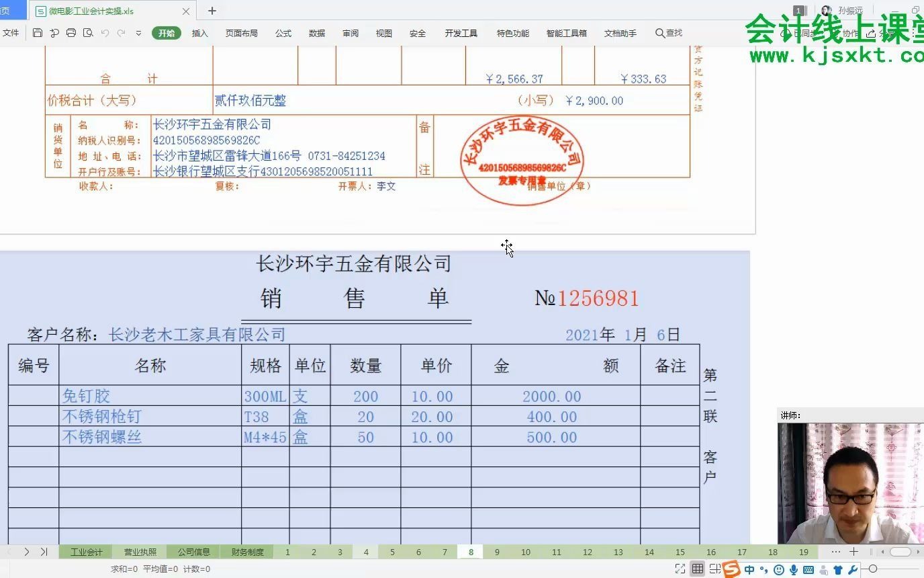Click the Save icon in quick toolbar

38,33
